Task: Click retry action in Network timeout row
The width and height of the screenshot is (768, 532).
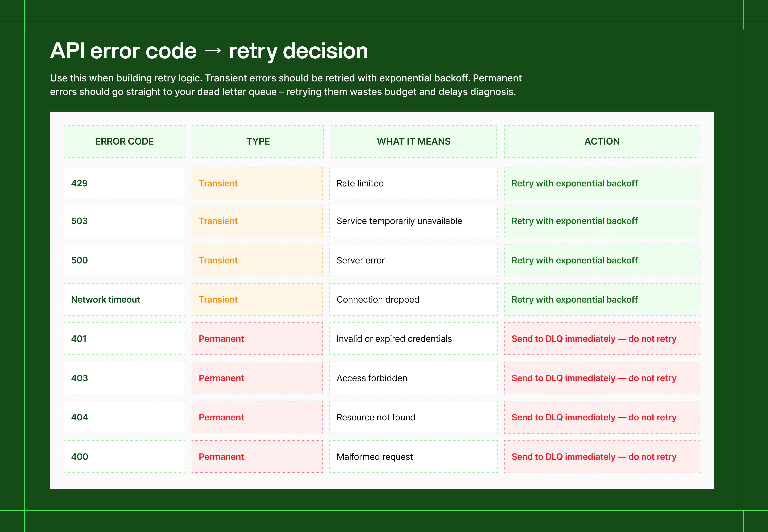Action: 602,299
